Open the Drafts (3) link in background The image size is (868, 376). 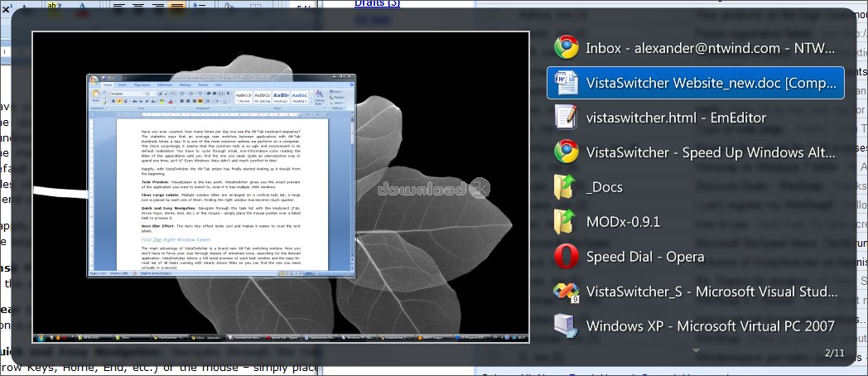click(x=377, y=3)
